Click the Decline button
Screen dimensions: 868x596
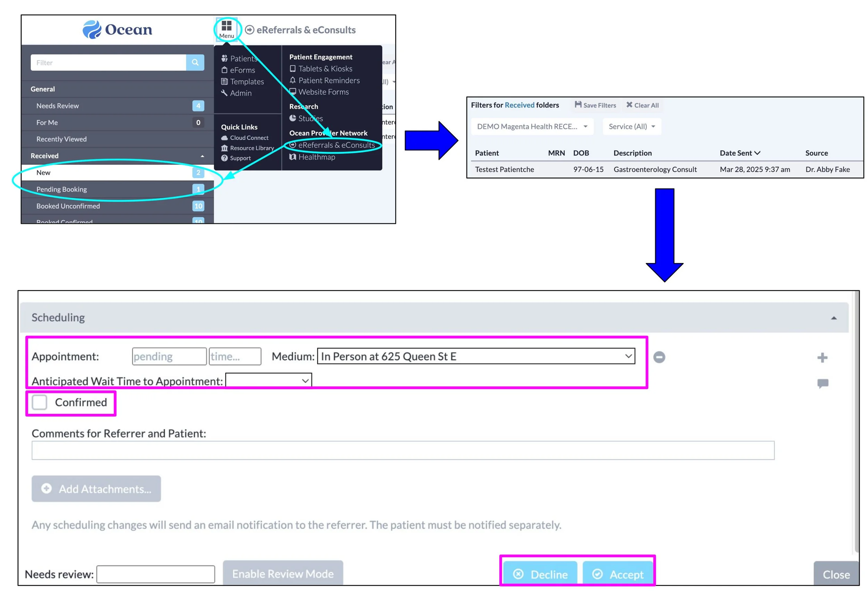coord(540,574)
